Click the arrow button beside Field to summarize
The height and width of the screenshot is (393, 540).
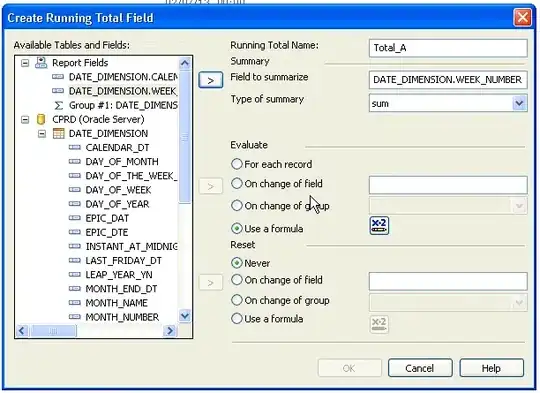click(210, 80)
